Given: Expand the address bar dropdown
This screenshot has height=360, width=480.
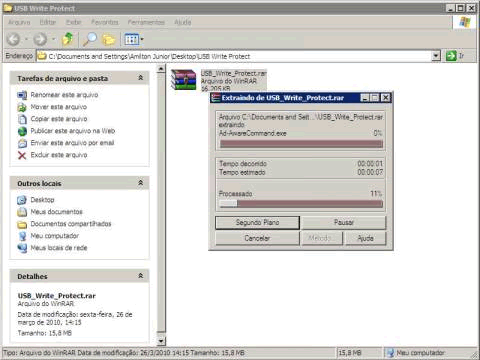Looking at the screenshot, I should (436, 56).
